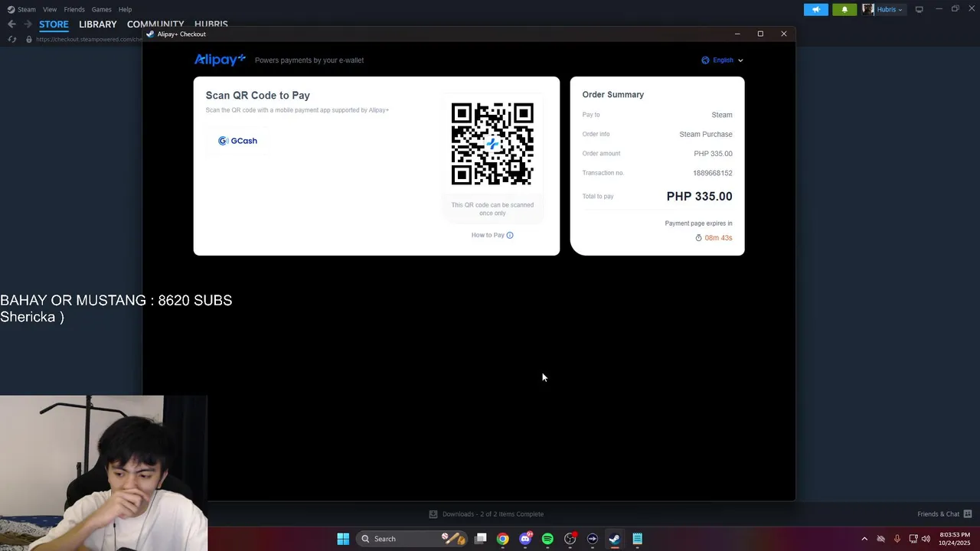Image resolution: width=980 pixels, height=551 pixels.
Task: Open the Windows Start menu
Action: [343, 539]
